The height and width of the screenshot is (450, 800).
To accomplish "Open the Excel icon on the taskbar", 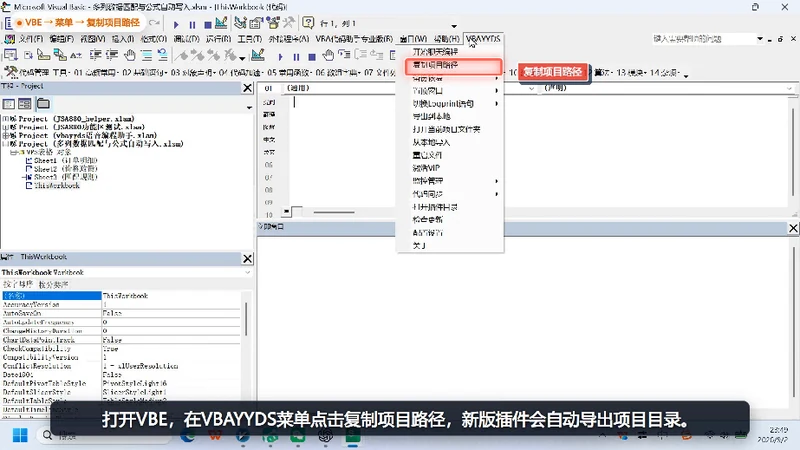I will (x=353, y=435).
